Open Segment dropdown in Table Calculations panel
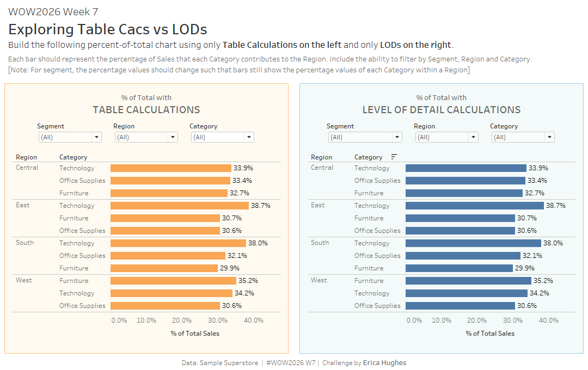This screenshot has width=588, height=370. click(70, 137)
